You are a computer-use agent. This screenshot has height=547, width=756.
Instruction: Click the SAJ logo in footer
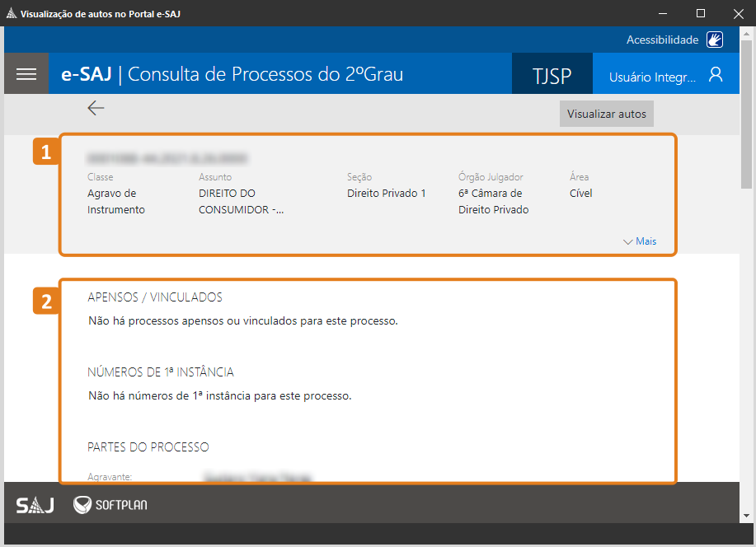35,505
